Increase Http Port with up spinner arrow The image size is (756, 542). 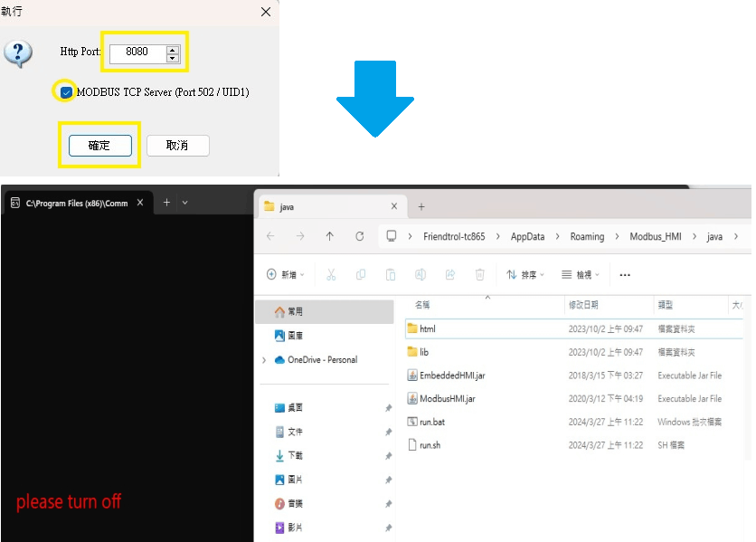[173, 49]
